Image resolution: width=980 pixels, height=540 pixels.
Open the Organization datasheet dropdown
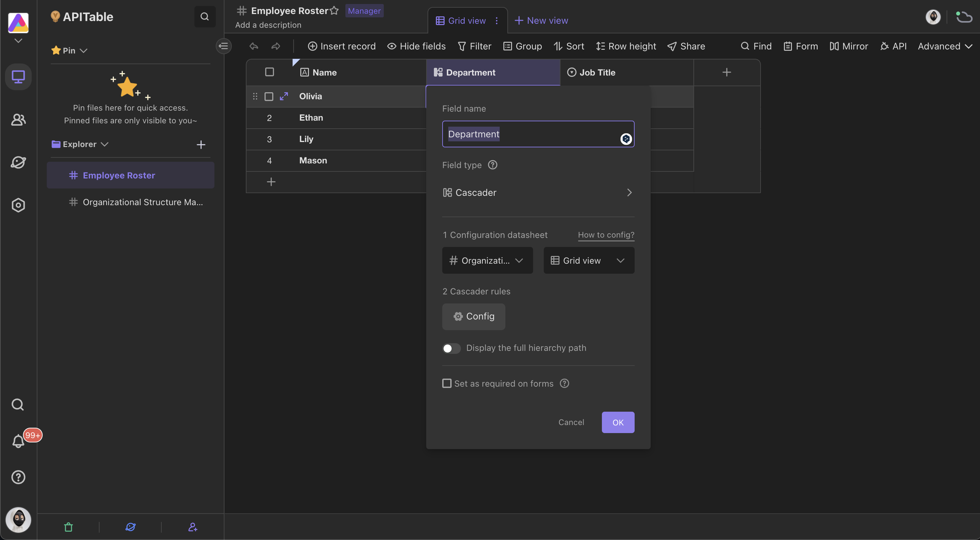click(488, 260)
